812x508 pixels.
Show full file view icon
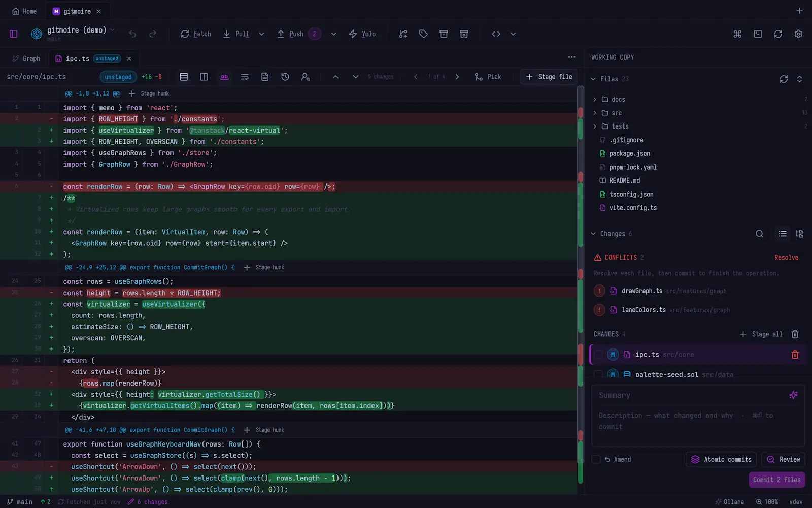(x=265, y=77)
